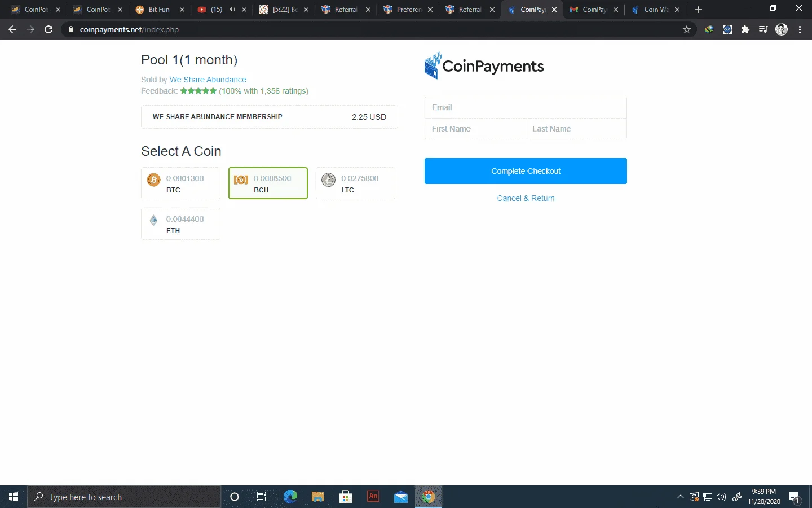This screenshot has height=508, width=812.
Task: Click the Chrome icon on the taskbar
Action: 429,497
